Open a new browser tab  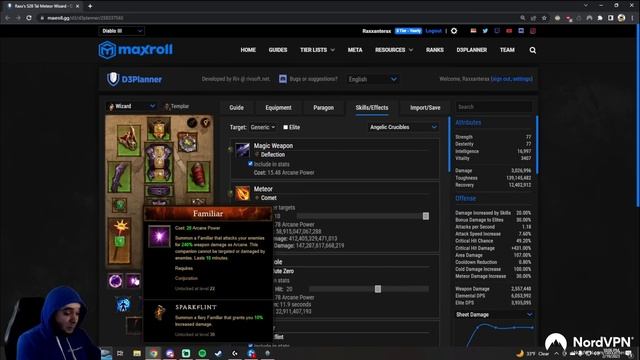point(90,6)
